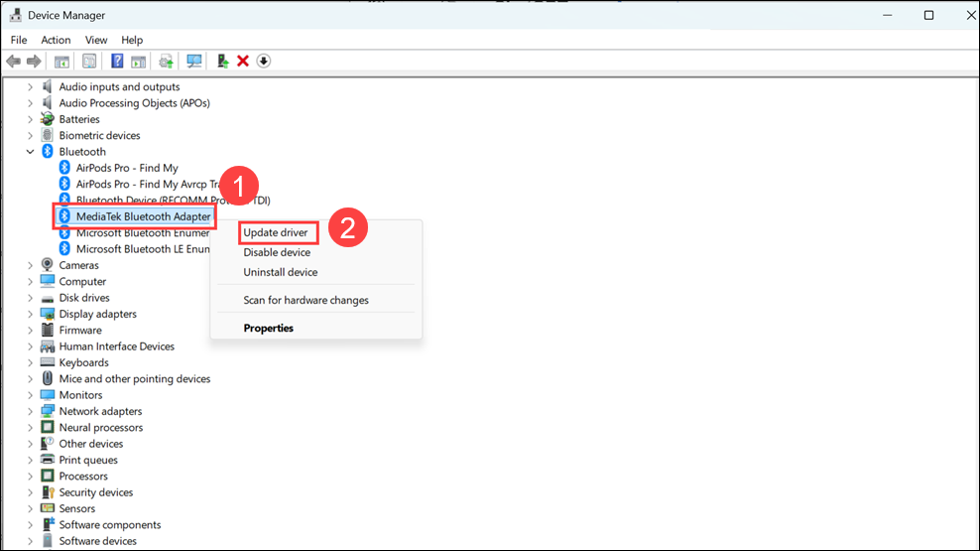Screen dimensions: 980x551
Task: Expand the Software devices category
Action: click(30, 541)
